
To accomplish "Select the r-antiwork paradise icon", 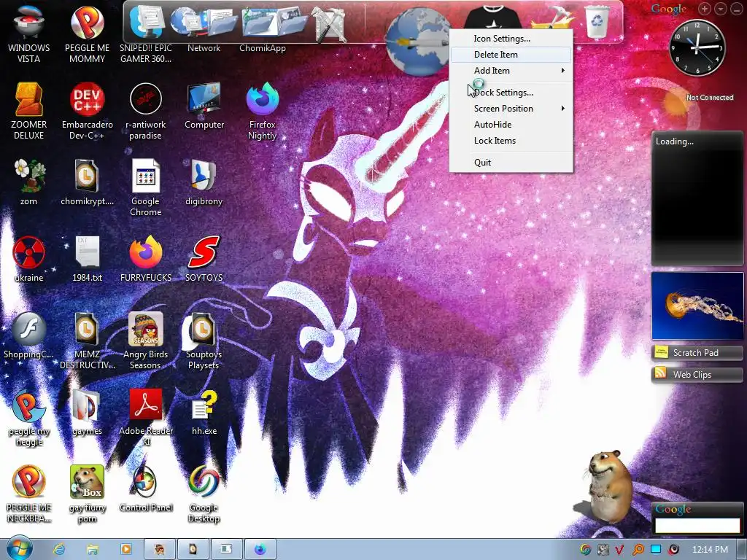I will coord(145,111).
